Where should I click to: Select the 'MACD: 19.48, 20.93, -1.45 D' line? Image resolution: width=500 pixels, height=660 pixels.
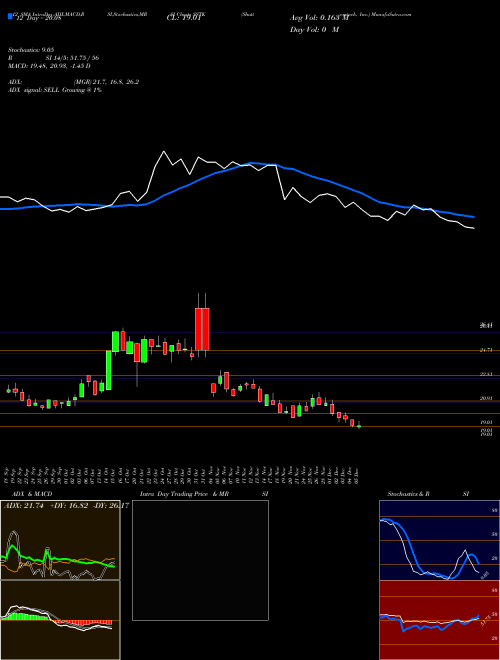coord(49,66)
